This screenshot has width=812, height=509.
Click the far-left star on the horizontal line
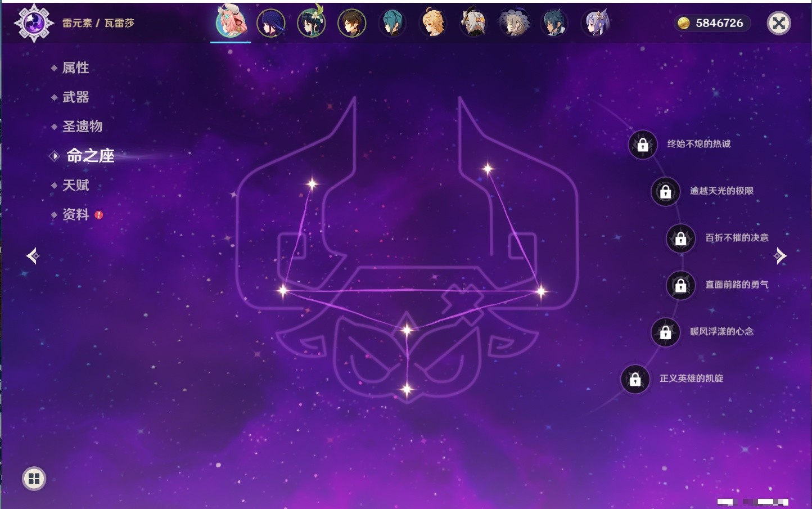tap(283, 290)
